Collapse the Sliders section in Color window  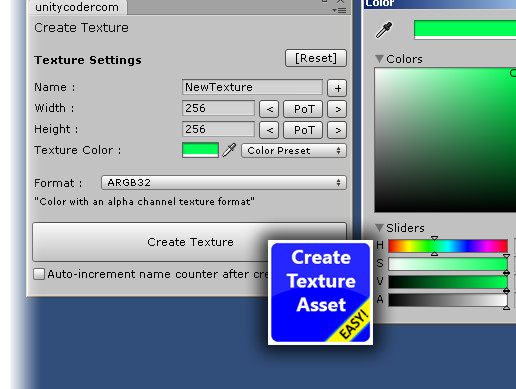(379, 228)
